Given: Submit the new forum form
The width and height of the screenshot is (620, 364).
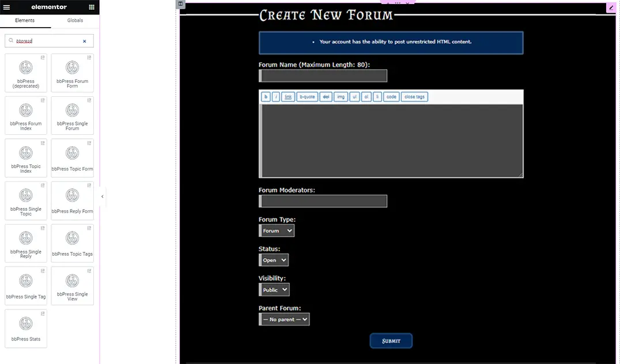Looking at the screenshot, I should 391,341.
